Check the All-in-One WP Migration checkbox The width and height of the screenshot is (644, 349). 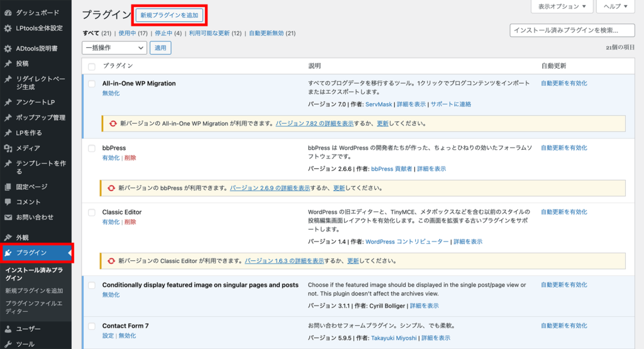[92, 84]
